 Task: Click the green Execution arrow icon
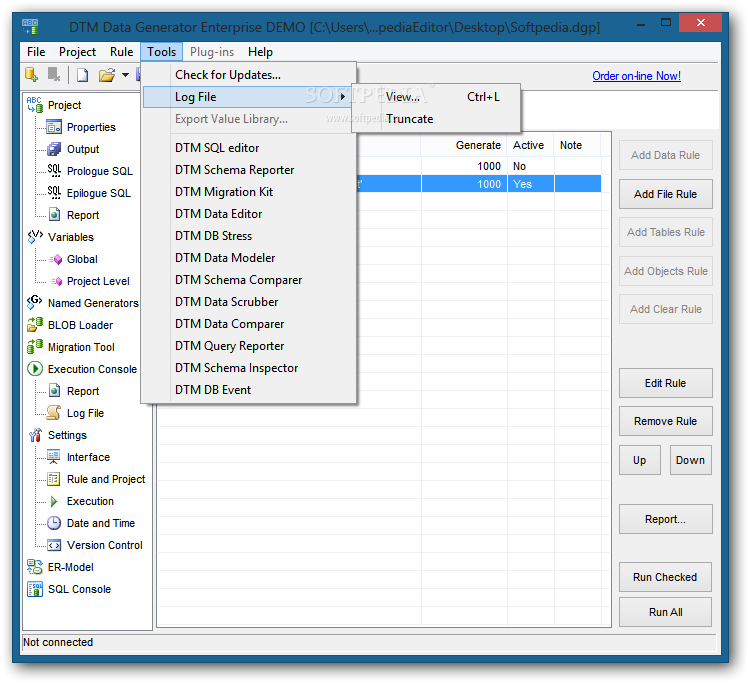[x=54, y=501]
